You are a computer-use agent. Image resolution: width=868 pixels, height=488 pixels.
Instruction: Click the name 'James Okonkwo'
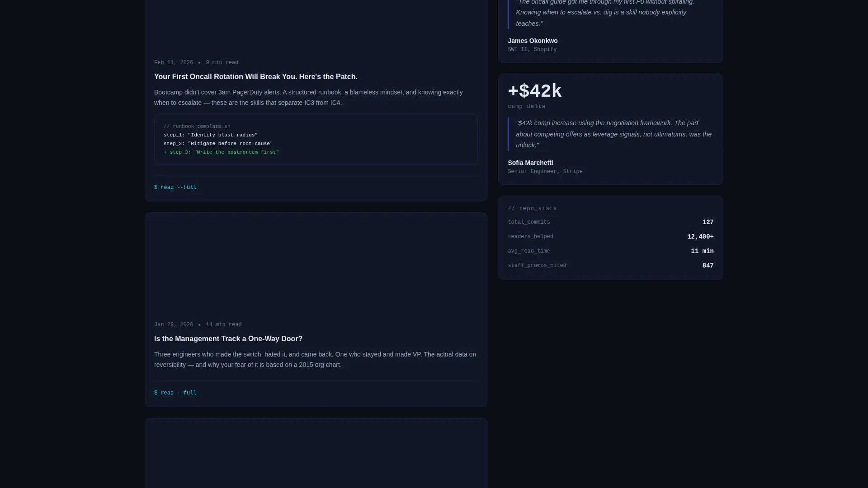pyautogui.click(x=533, y=41)
